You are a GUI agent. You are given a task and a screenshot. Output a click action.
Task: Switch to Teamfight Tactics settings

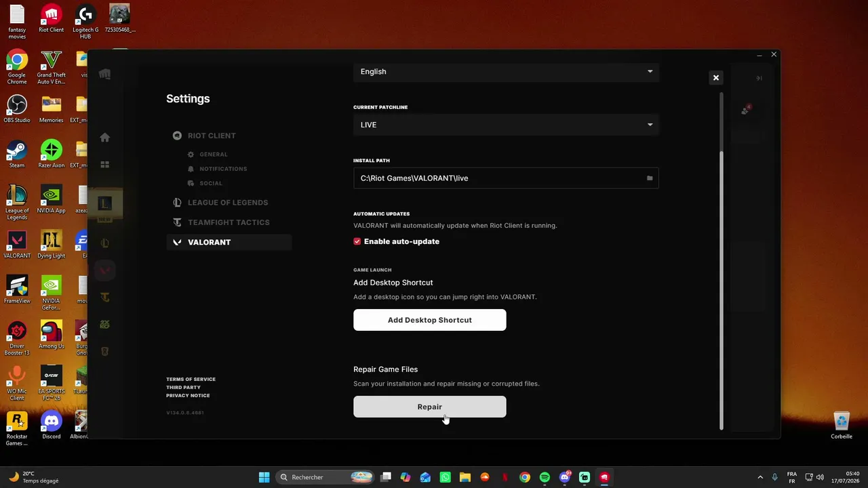(x=221, y=222)
